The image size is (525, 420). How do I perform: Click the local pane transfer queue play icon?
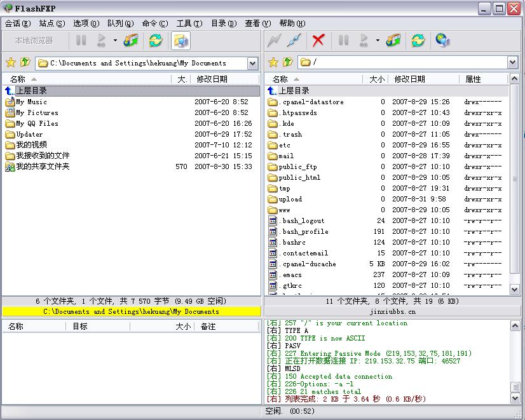coord(102,41)
